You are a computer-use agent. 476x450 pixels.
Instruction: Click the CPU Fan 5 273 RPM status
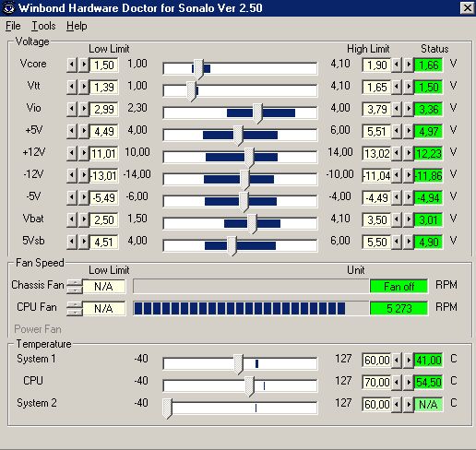399,308
